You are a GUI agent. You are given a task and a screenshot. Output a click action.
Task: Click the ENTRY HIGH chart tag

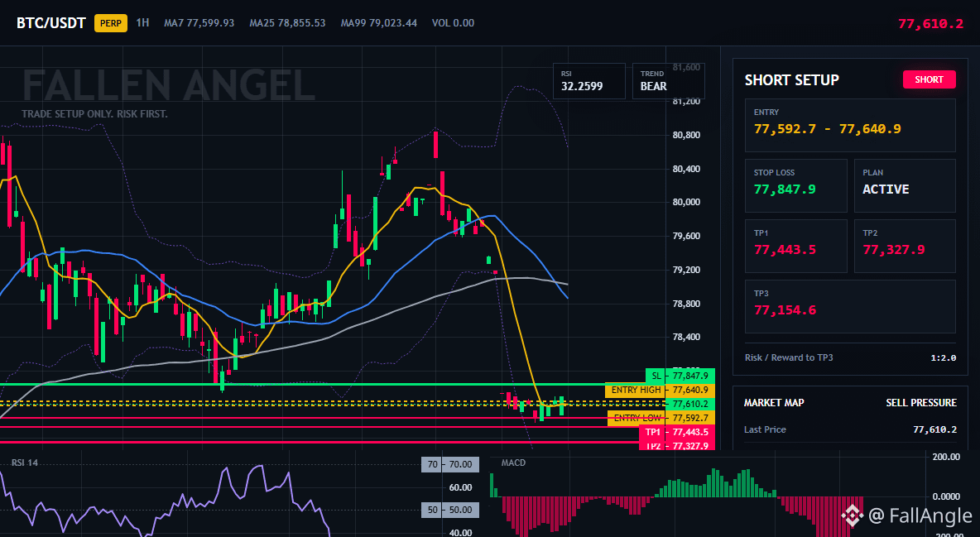click(636, 390)
